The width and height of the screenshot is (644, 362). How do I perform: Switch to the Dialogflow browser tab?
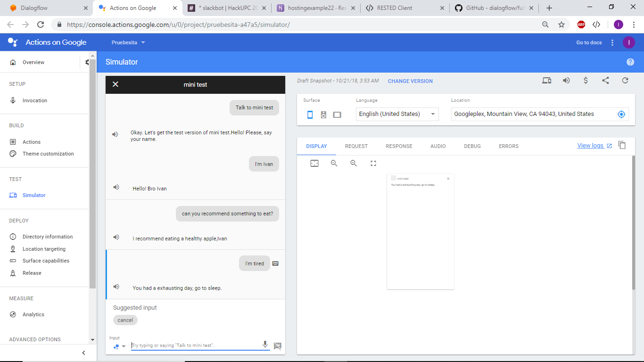(x=47, y=8)
